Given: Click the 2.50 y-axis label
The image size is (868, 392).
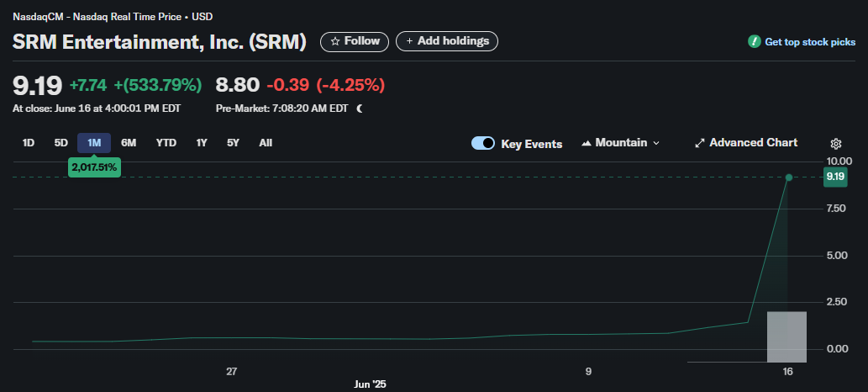Looking at the screenshot, I should coord(836,302).
